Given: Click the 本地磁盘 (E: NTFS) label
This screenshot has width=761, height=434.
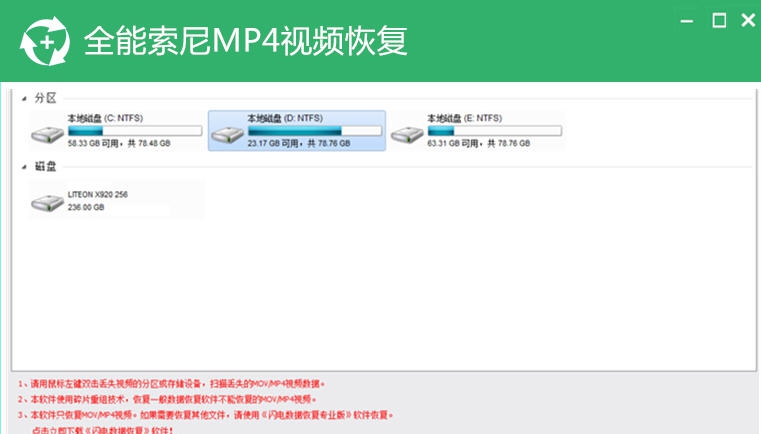Looking at the screenshot, I should click(x=464, y=118).
